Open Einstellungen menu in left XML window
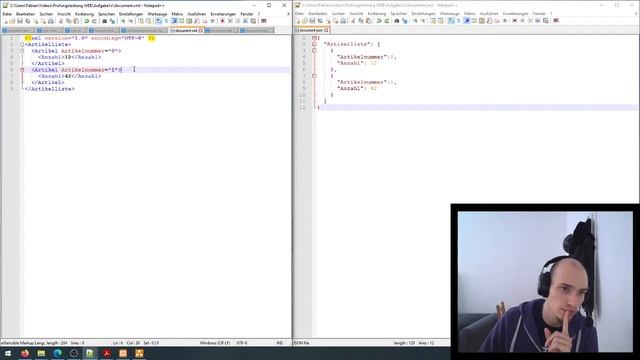 pos(131,14)
